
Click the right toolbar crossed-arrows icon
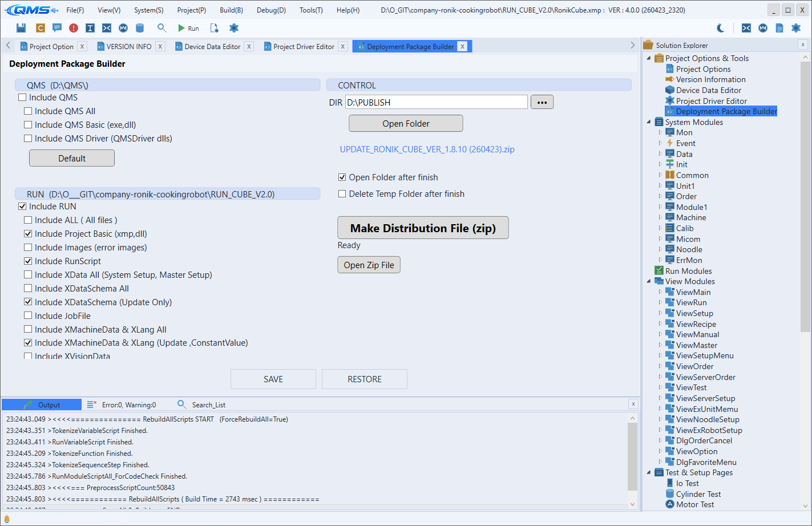point(746,28)
